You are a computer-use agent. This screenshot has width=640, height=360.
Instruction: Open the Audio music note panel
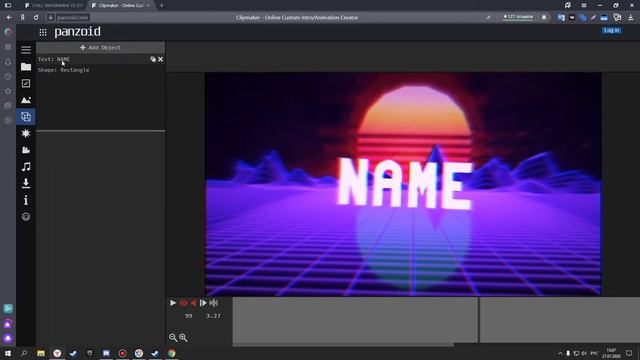26,167
